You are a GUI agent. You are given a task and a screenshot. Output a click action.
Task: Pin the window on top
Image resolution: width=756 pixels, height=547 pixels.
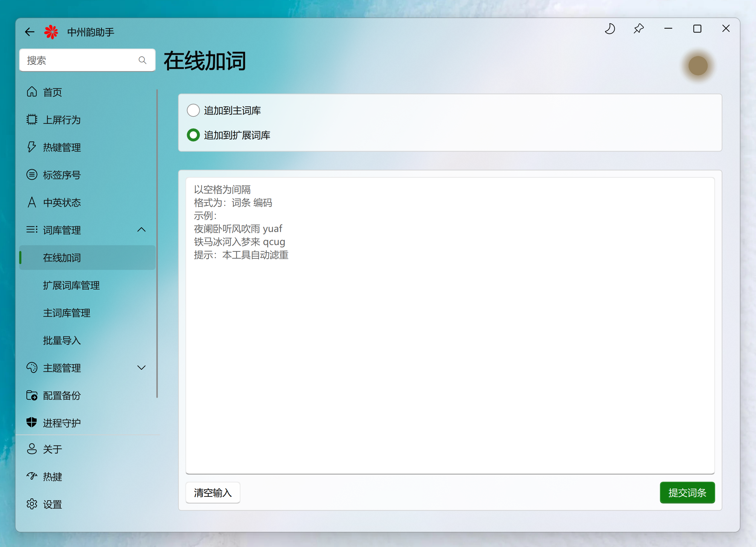[638, 29]
